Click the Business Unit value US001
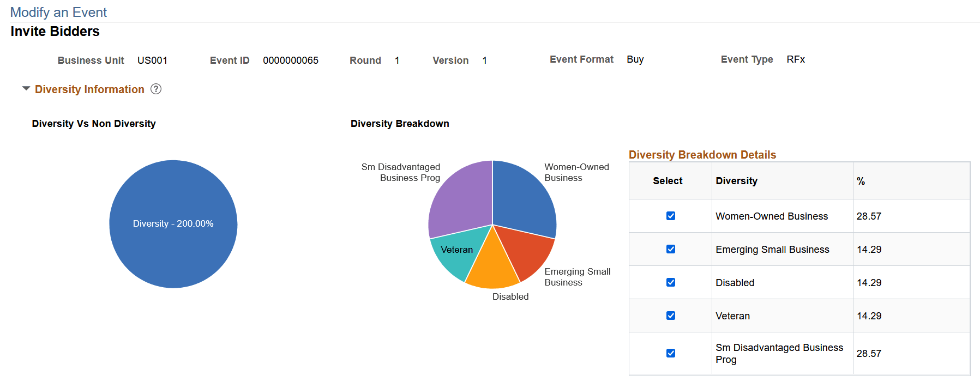 (152, 60)
